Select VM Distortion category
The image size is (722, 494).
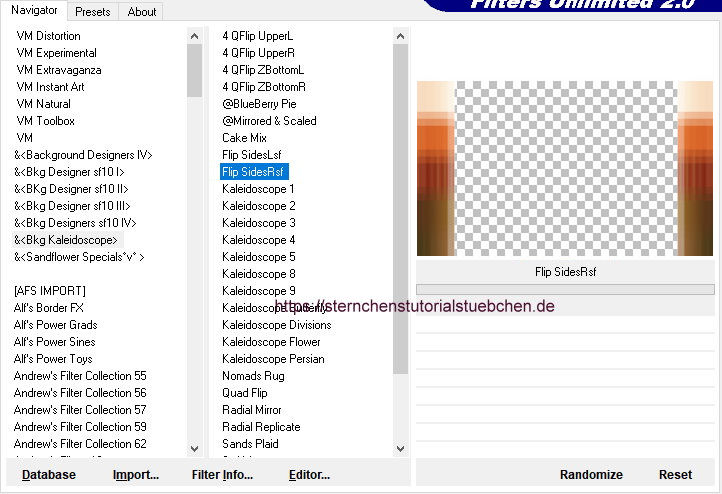pyautogui.click(x=48, y=36)
